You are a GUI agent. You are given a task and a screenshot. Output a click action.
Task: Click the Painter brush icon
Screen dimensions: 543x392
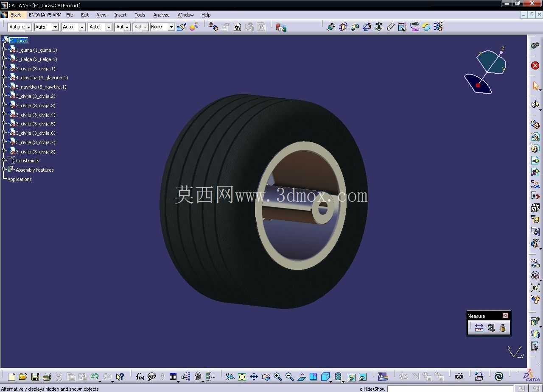click(181, 27)
